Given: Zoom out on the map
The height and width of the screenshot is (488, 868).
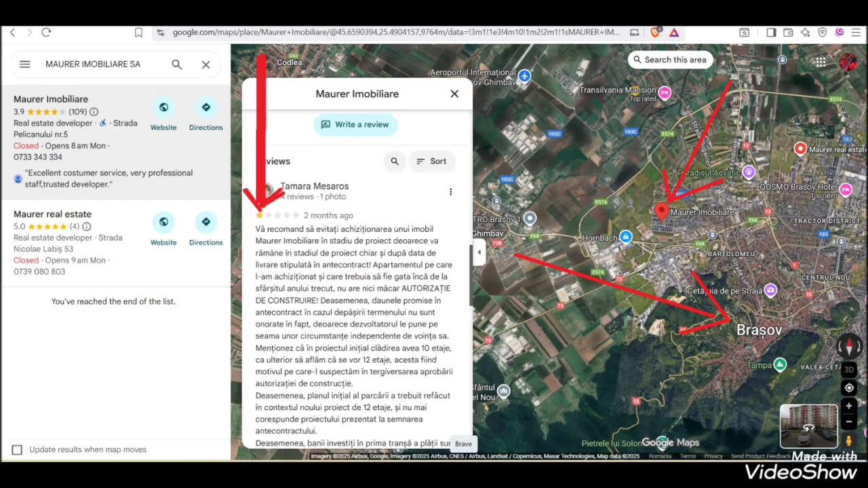Looking at the screenshot, I should point(849,421).
